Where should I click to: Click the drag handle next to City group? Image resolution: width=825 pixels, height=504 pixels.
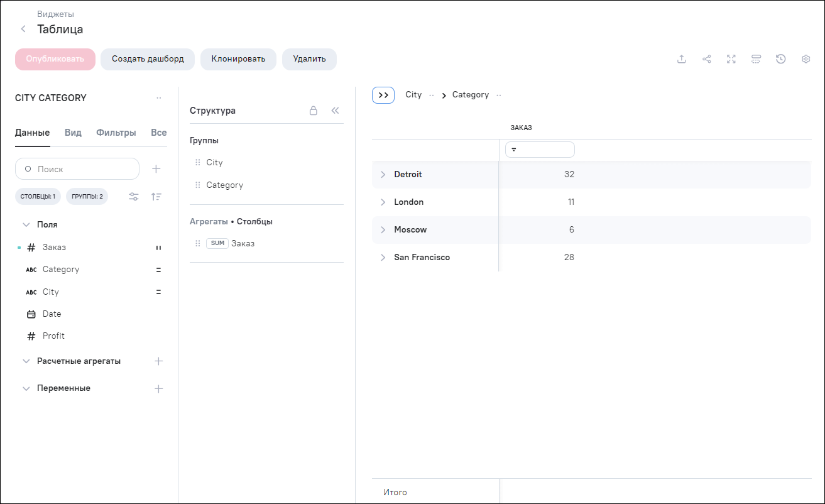(198, 162)
